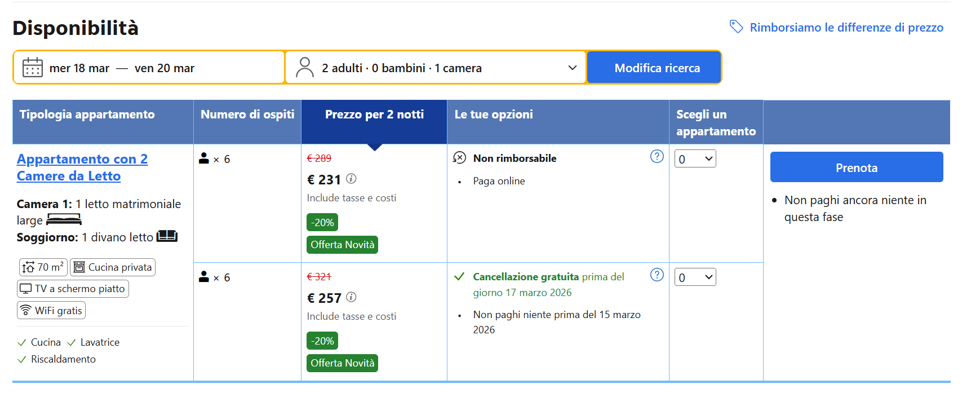This screenshot has height=397, width=980.
Task: Open Rimborsiamo le differenze di prezzo link
Action: click(x=846, y=27)
